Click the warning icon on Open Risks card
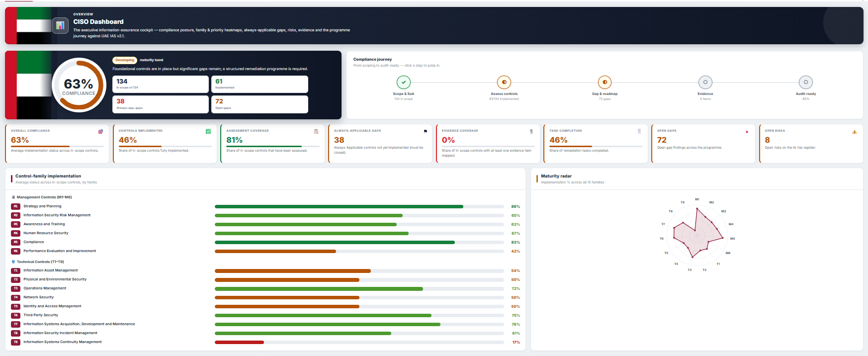This screenshot has width=868, height=356. (x=855, y=132)
